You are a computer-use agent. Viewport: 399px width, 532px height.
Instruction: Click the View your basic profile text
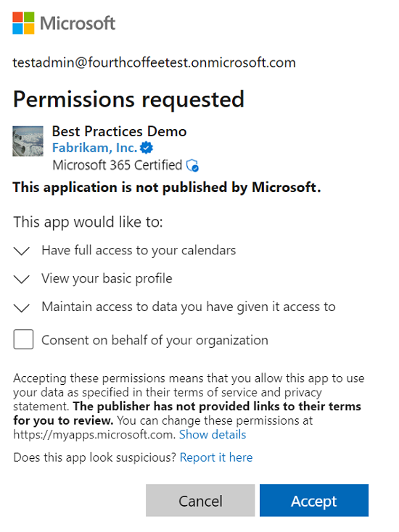pos(107,278)
